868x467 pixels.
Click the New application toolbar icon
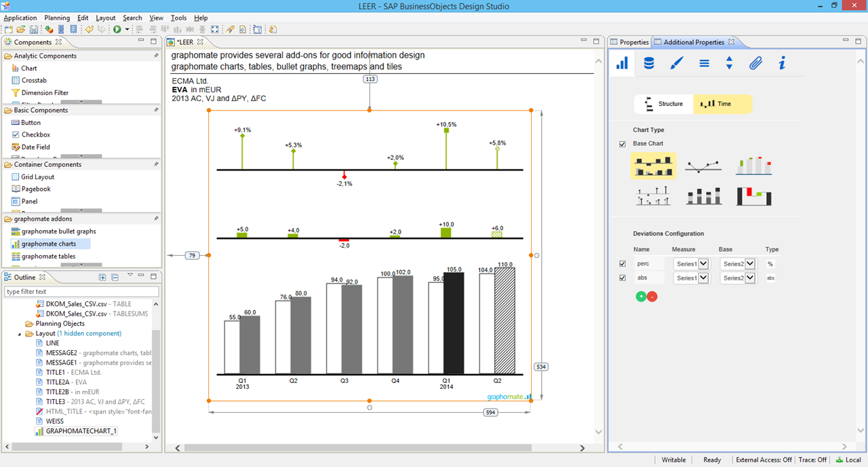[8, 30]
